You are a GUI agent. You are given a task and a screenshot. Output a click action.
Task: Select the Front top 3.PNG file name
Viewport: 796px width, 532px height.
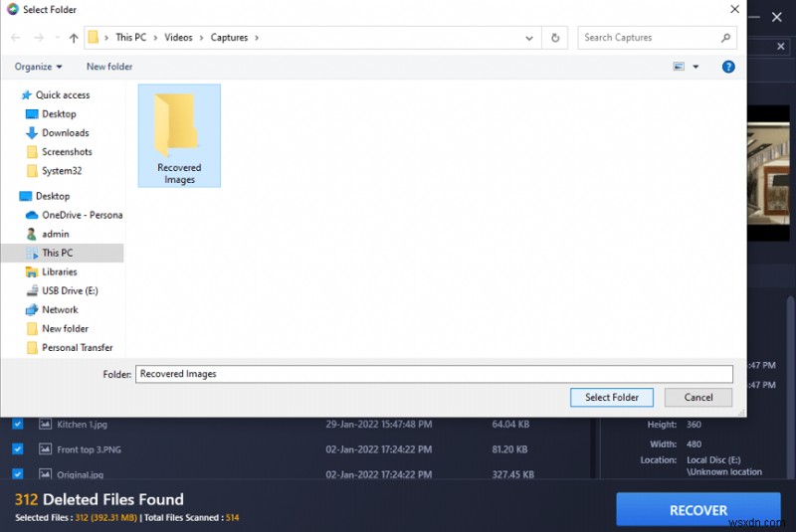(x=89, y=449)
